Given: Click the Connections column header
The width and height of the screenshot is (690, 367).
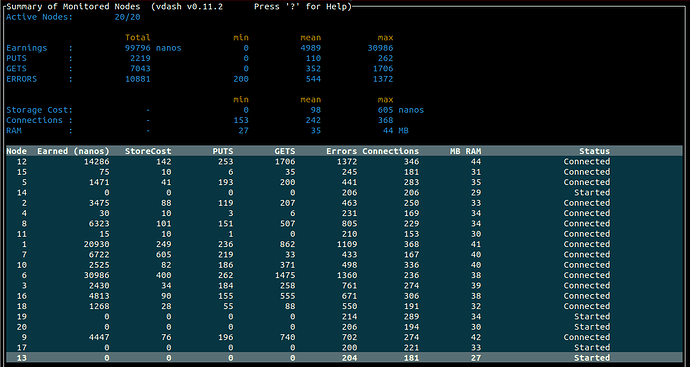Looking at the screenshot, I should (x=391, y=151).
